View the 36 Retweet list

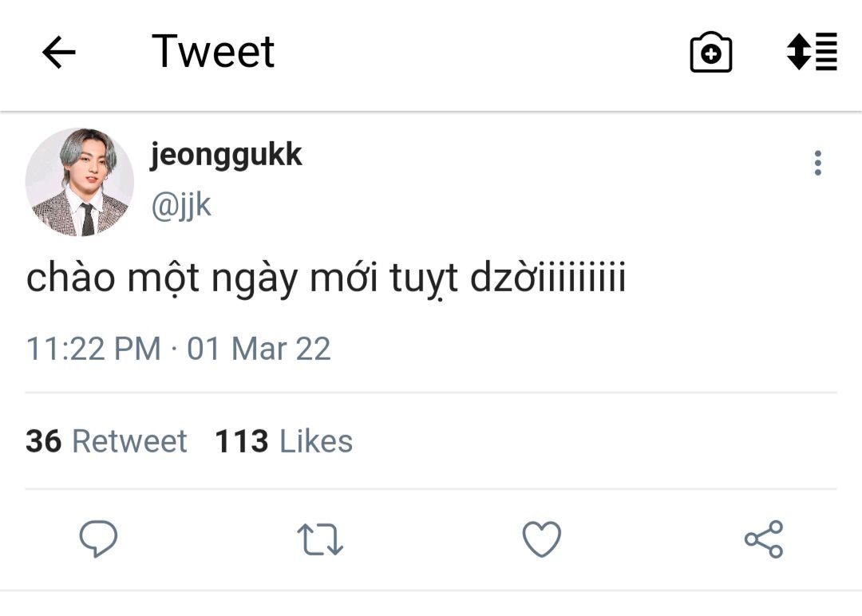pyautogui.click(x=106, y=441)
